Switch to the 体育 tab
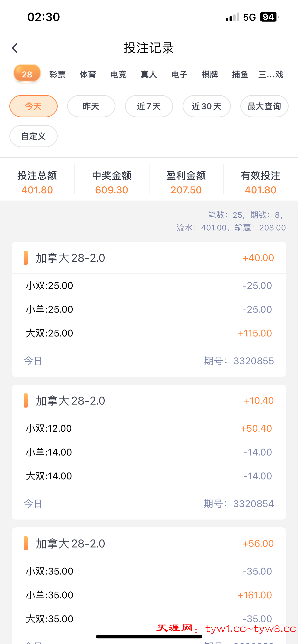The height and width of the screenshot is (644, 298). (88, 74)
